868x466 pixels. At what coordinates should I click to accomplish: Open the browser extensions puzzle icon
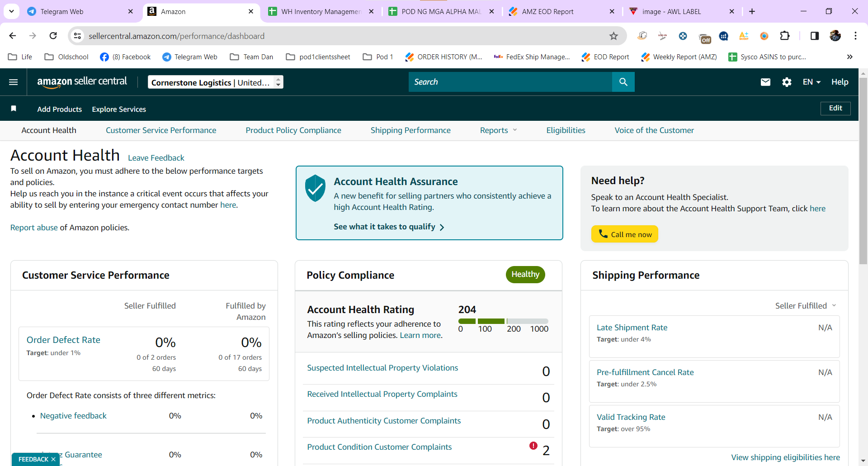(785, 36)
